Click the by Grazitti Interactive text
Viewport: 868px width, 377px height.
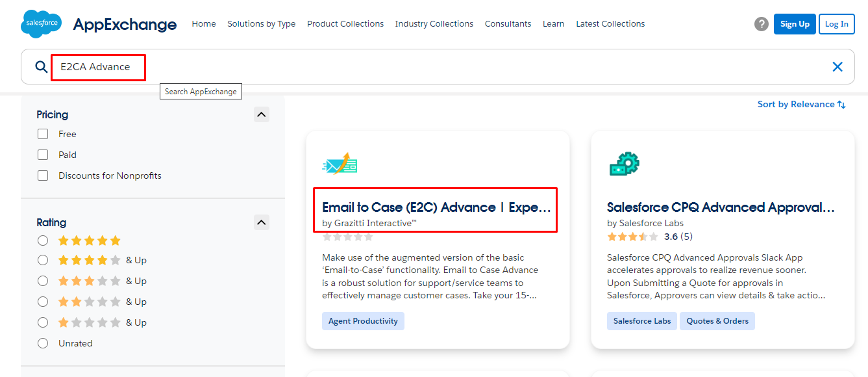click(369, 223)
